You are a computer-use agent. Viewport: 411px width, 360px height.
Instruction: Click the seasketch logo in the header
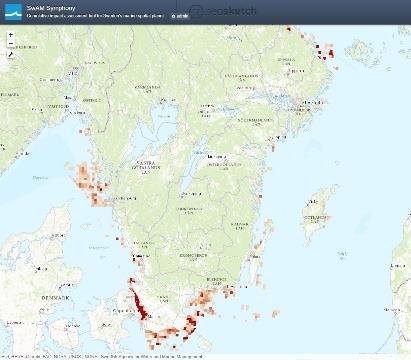223,11
